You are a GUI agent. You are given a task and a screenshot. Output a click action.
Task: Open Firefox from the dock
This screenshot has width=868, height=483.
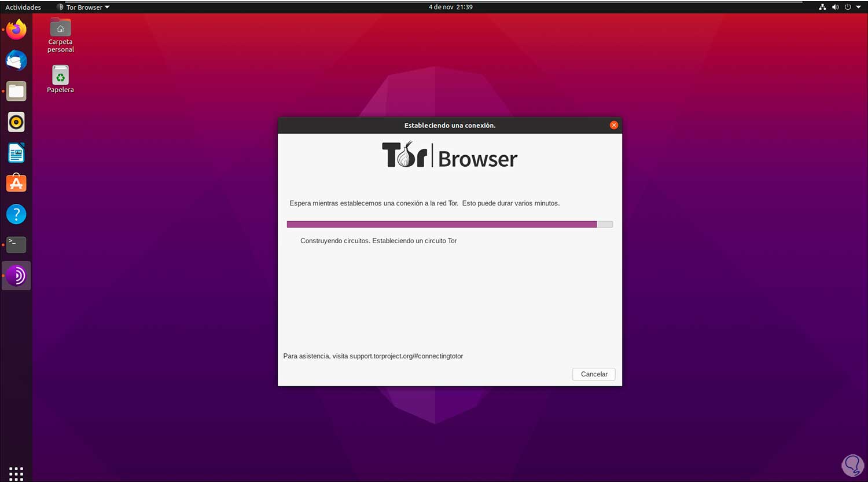[x=16, y=30]
